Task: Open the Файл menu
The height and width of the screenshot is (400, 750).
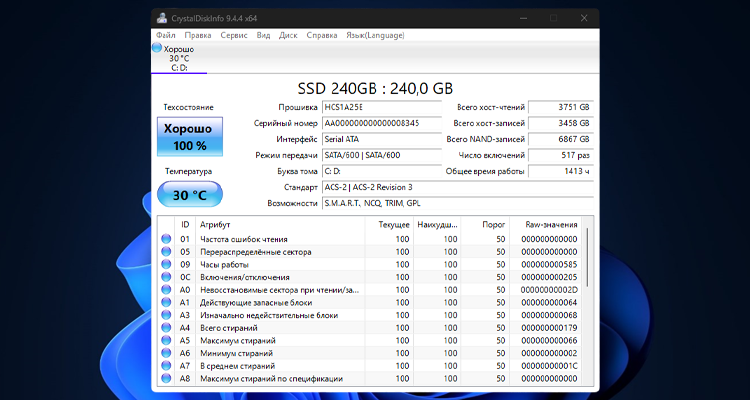Action: click(165, 35)
